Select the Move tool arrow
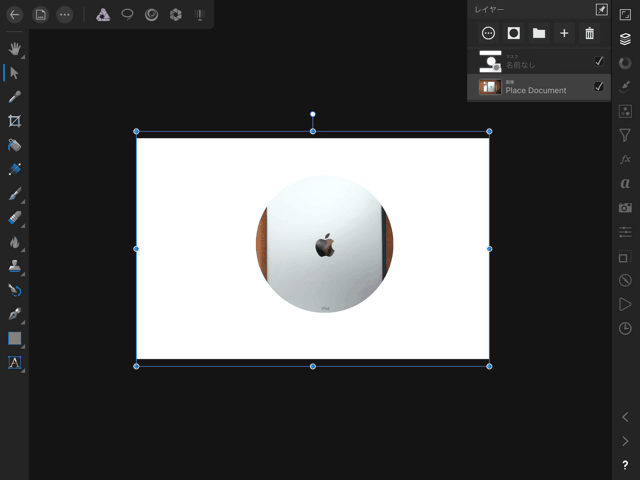This screenshot has height=480, width=640. click(x=14, y=73)
